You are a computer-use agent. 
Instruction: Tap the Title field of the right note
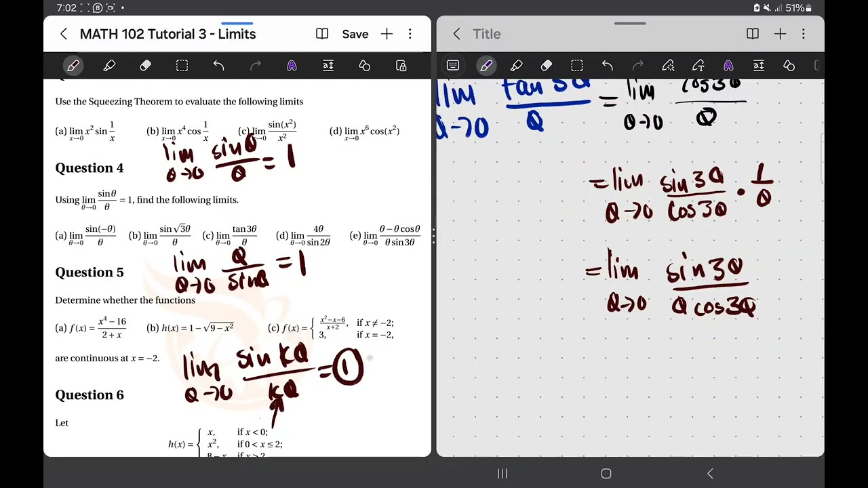pyautogui.click(x=487, y=34)
